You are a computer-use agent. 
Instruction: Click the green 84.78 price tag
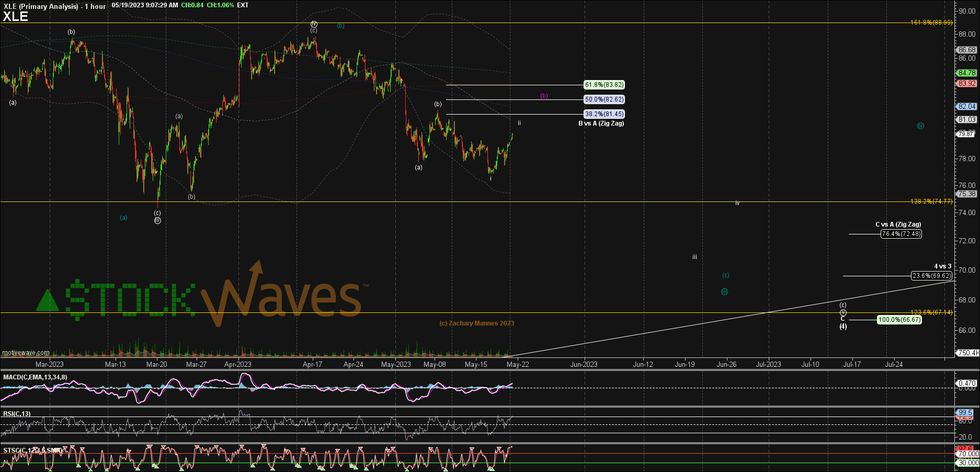[x=966, y=73]
